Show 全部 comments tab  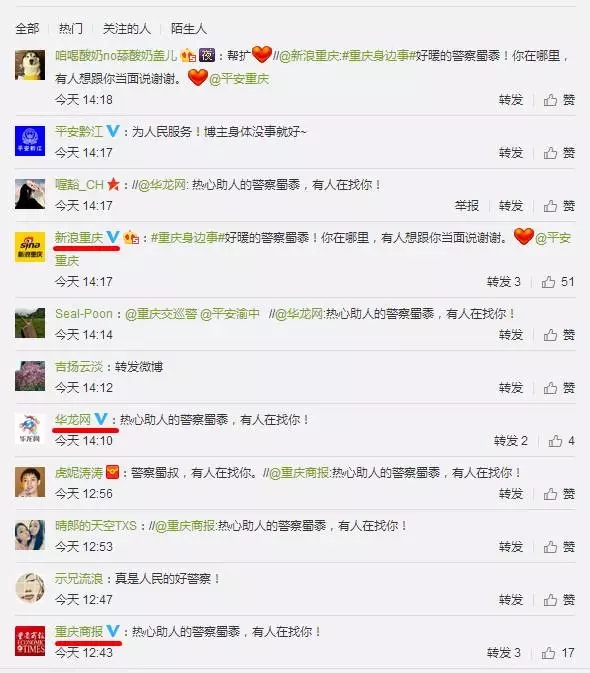(x=27, y=29)
